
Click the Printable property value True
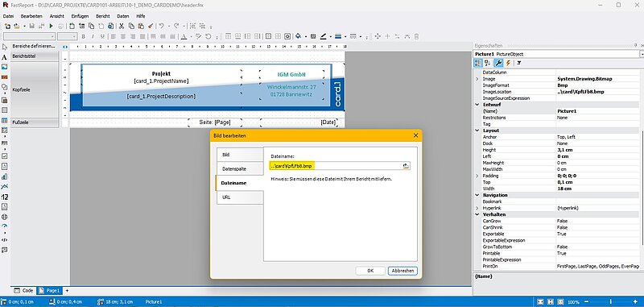click(597, 254)
